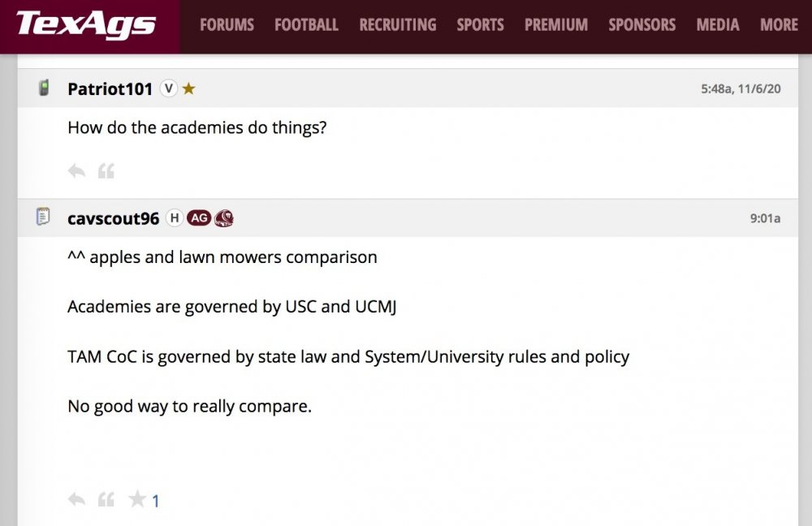The width and height of the screenshot is (812, 526).
Task: Click the star count on cavscout96's post
Action: click(156, 501)
